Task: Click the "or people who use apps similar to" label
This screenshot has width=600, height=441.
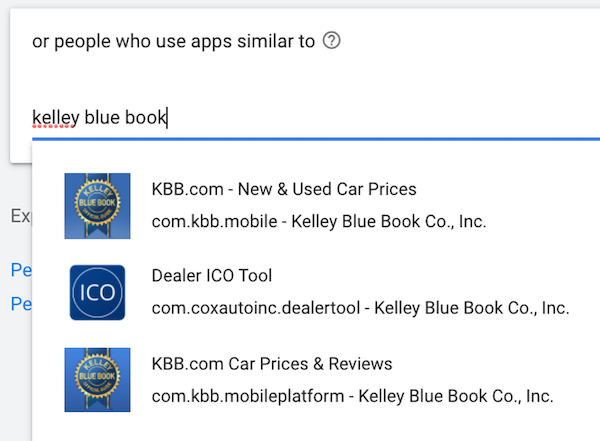Action: pyautogui.click(x=173, y=42)
